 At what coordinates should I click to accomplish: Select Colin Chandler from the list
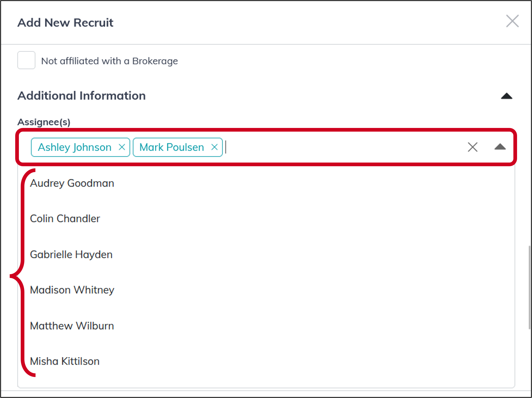coord(65,219)
